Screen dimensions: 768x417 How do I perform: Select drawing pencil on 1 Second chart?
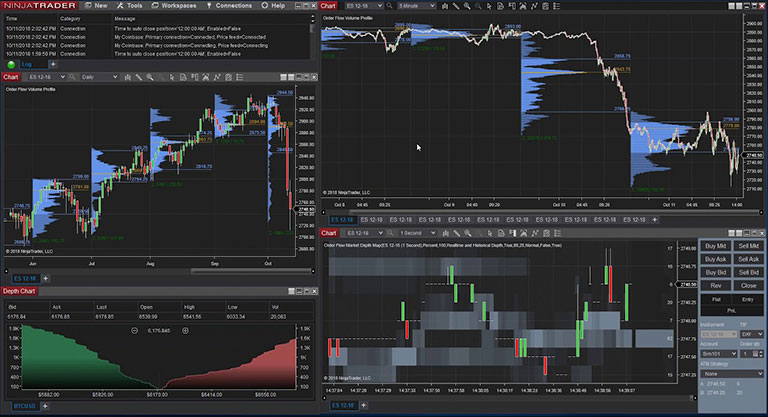click(x=456, y=233)
